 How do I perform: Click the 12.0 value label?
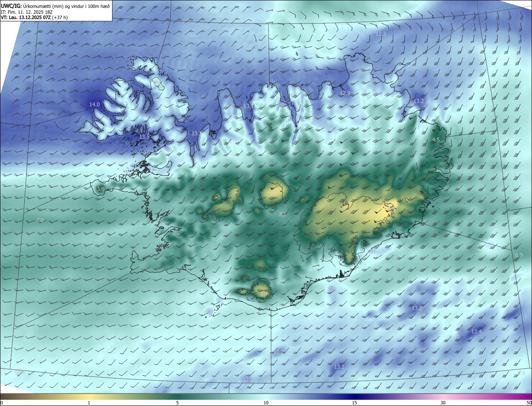click(248, 379)
